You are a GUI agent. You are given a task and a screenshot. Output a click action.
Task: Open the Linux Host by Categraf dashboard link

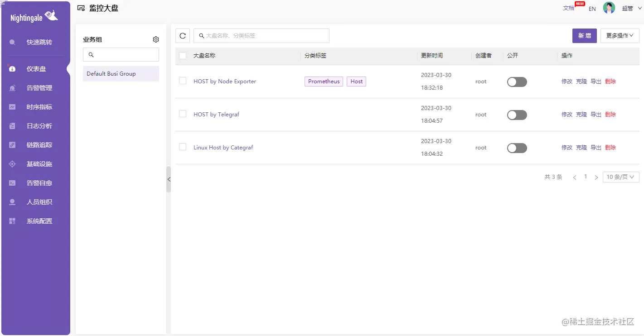pyautogui.click(x=223, y=148)
